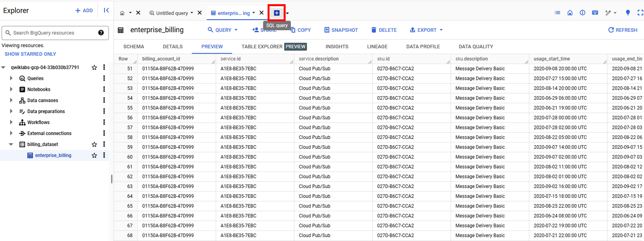Click the list view icon in top toolbar

tap(557, 13)
